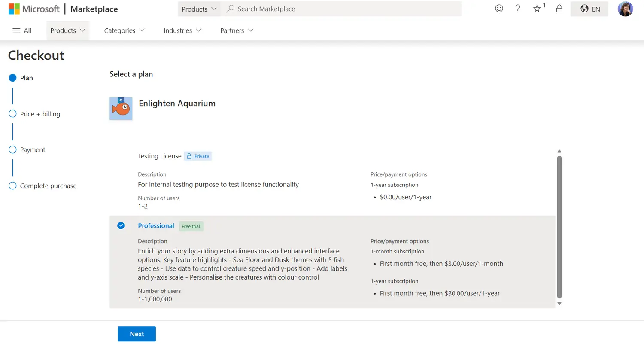Click the briefcase icon in the header
The image size is (644, 344).
tap(559, 9)
